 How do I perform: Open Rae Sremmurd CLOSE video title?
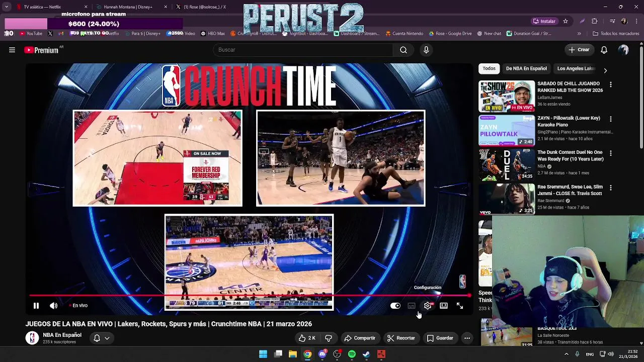(x=570, y=190)
